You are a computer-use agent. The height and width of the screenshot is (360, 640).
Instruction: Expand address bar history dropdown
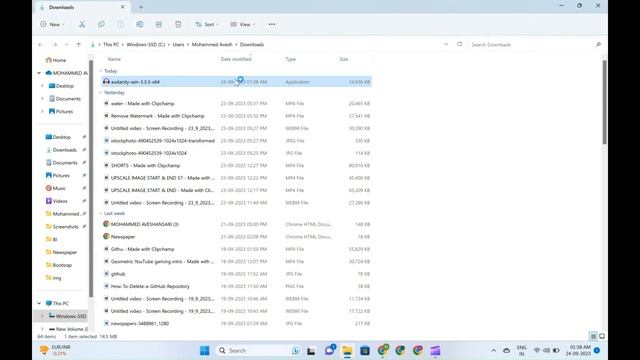(x=446, y=44)
